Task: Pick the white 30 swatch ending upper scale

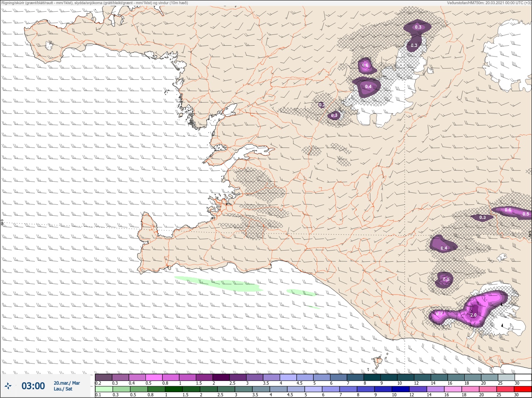Action: point(523,377)
